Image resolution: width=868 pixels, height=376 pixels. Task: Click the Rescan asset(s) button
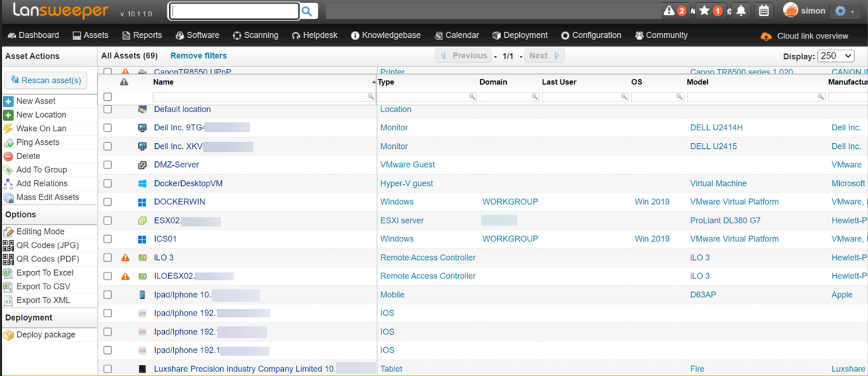point(46,81)
